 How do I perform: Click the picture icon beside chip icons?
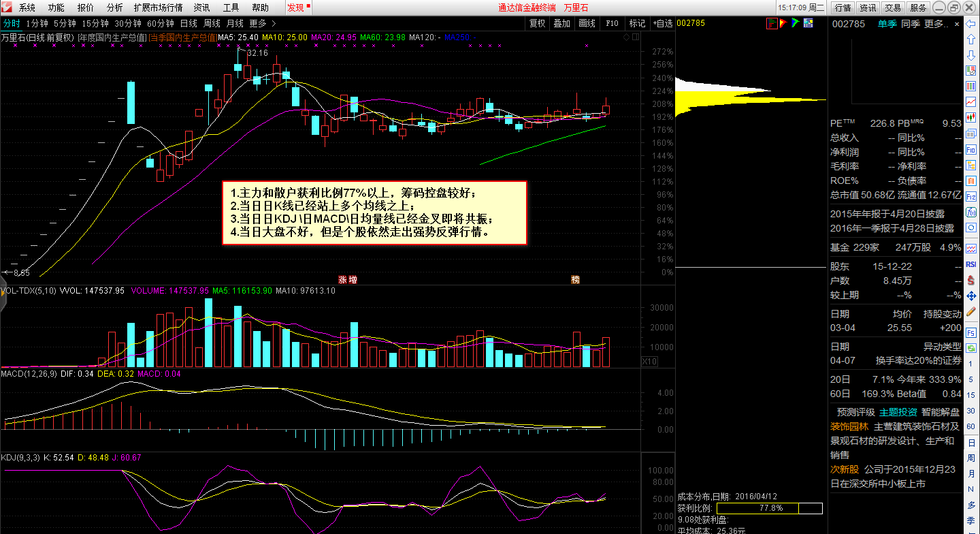(808, 23)
